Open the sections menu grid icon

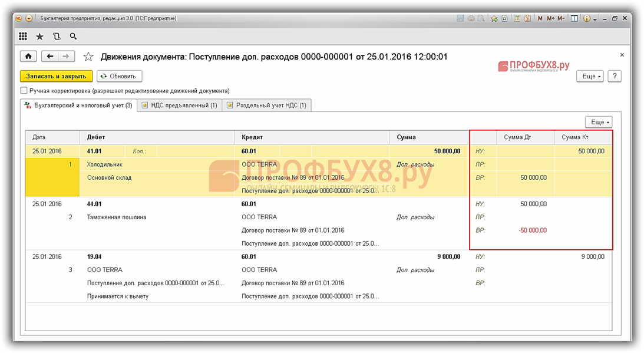23,37
